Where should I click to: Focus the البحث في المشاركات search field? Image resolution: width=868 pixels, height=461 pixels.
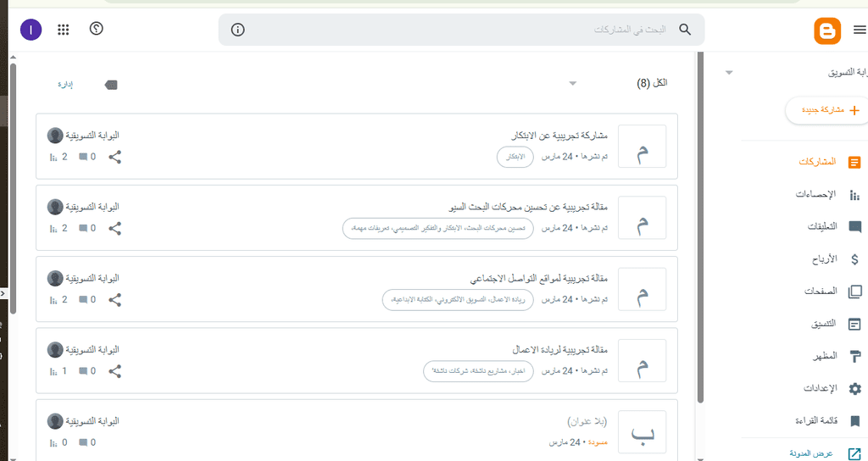(x=461, y=30)
